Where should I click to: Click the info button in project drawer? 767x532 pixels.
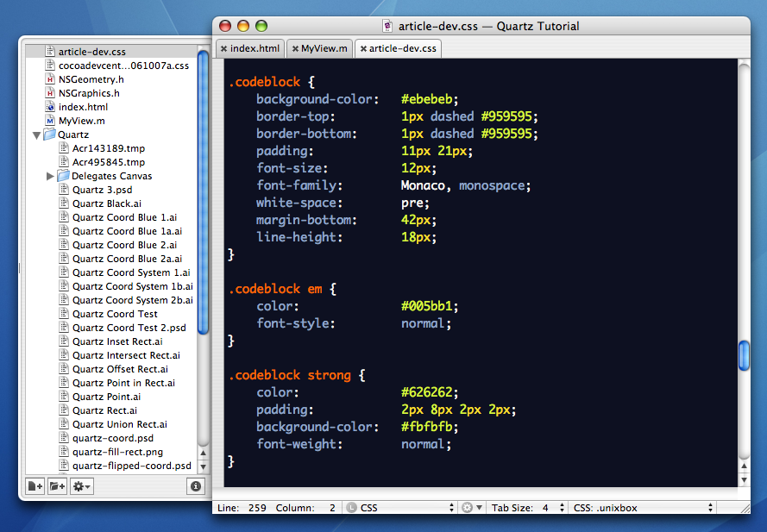coord(196,486)
